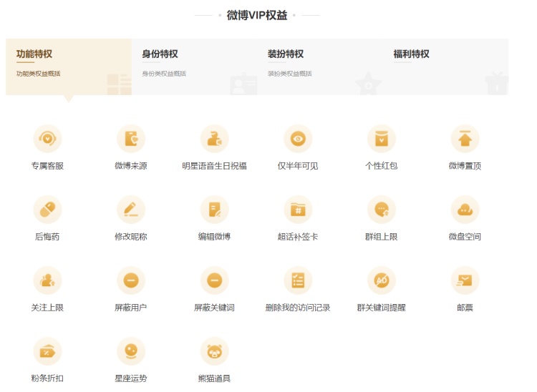This screenshot has width=537, height=392.
Task: Click the 微博置顶 up-arrow icon
Action: point(465,139)
